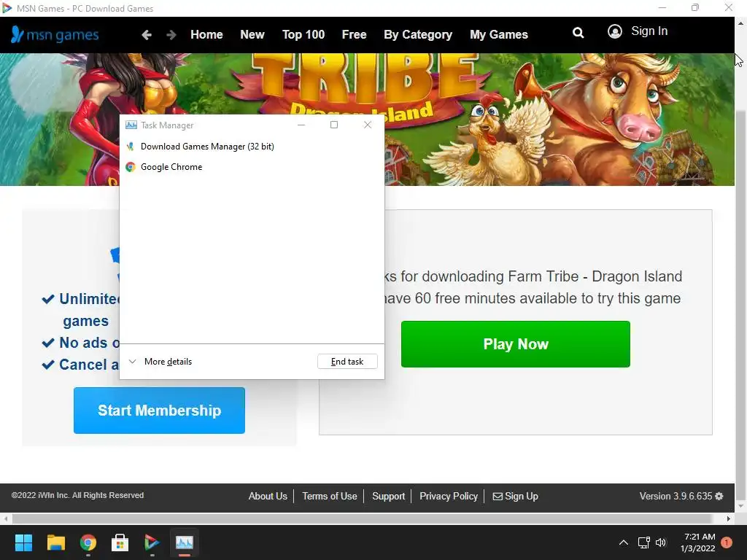Click the Task Manager taskbar icon
Viewport: 747px width, 560px height.
(185, 542)
